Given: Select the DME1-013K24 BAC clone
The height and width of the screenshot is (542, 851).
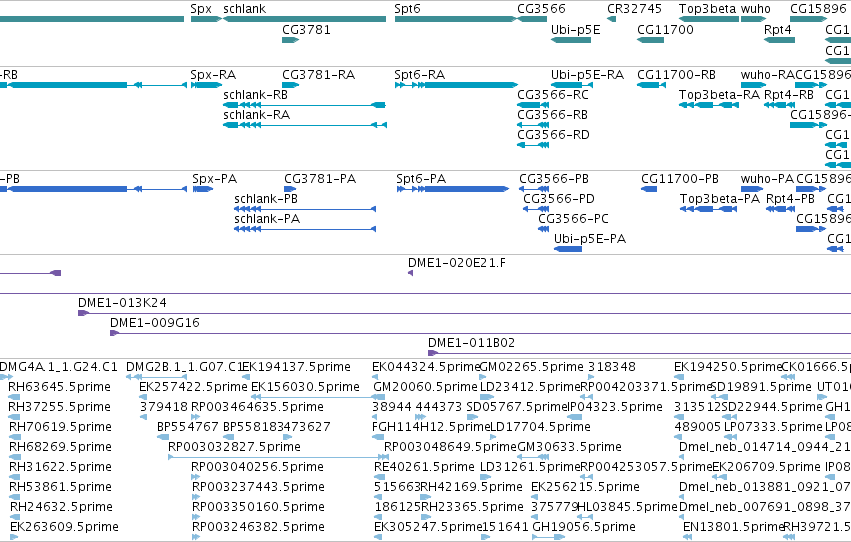Looking at the screenshot, I should (x=465, y=313).
